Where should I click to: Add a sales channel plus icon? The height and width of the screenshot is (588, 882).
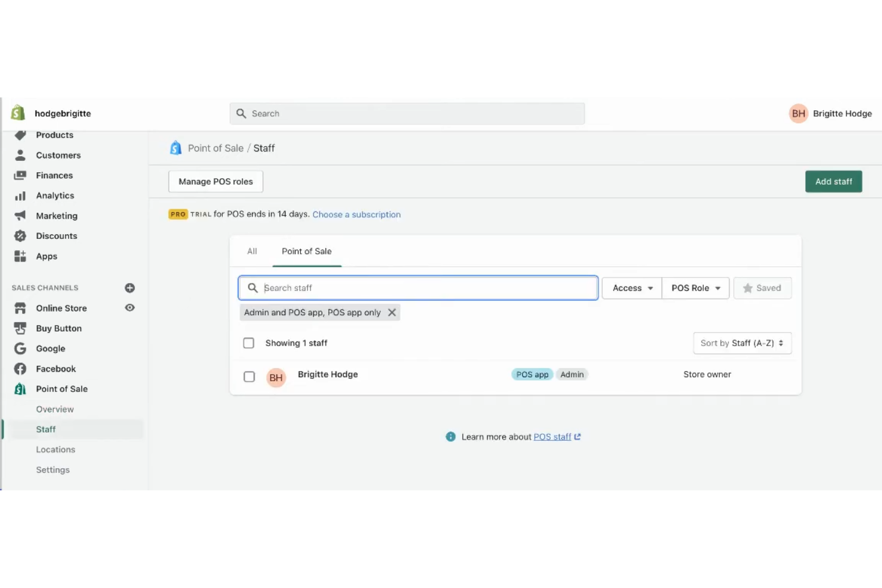pos(130,288)
